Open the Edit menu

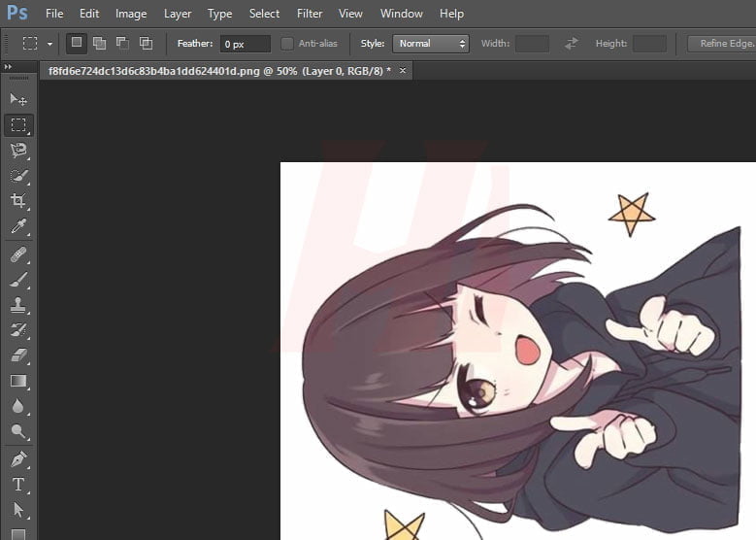tap(89, 14)
